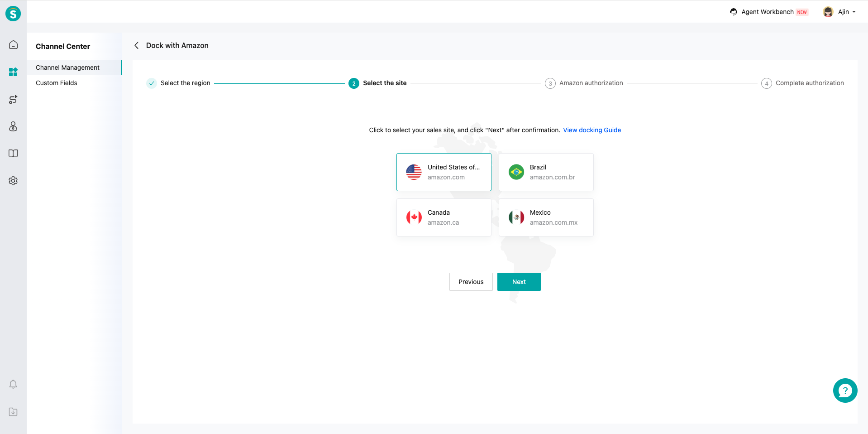This screenshot has height=434, width=868.
Task: Open Channel Management menu item
Action: pyautogui.click(x=74, y=68)
